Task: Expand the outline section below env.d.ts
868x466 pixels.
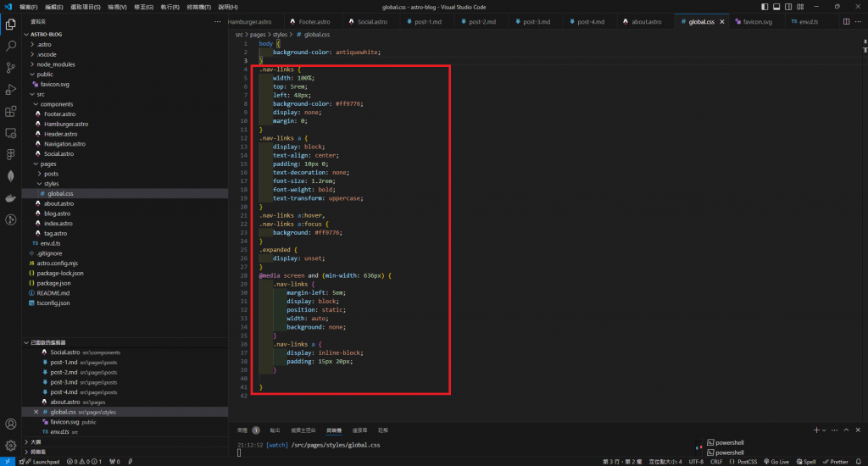Action: pos(26,442)
